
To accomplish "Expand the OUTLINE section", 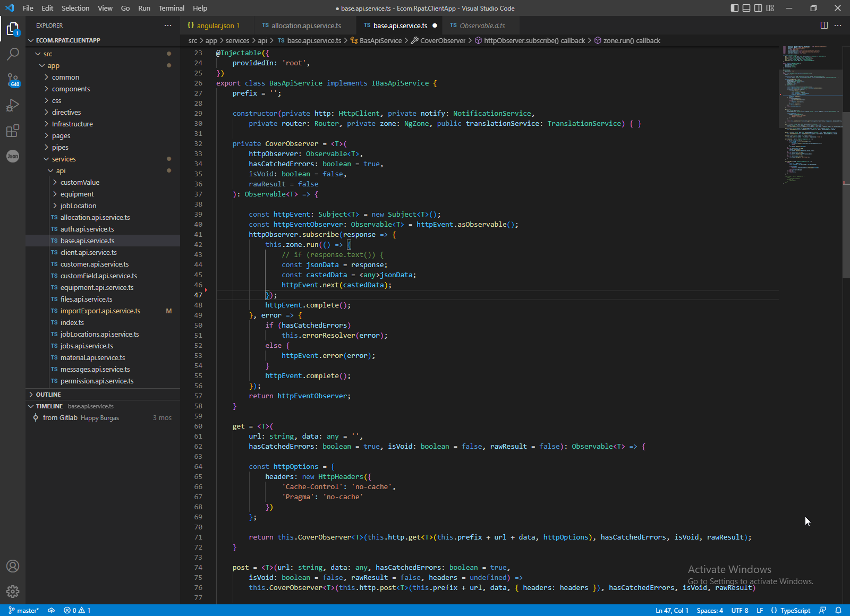I will (x=48, y=395).
